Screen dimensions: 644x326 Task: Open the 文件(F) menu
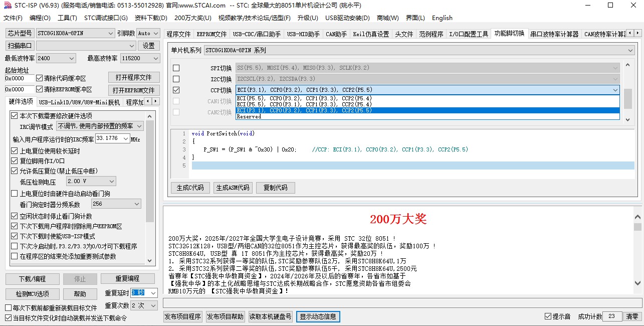coord(13,18)
